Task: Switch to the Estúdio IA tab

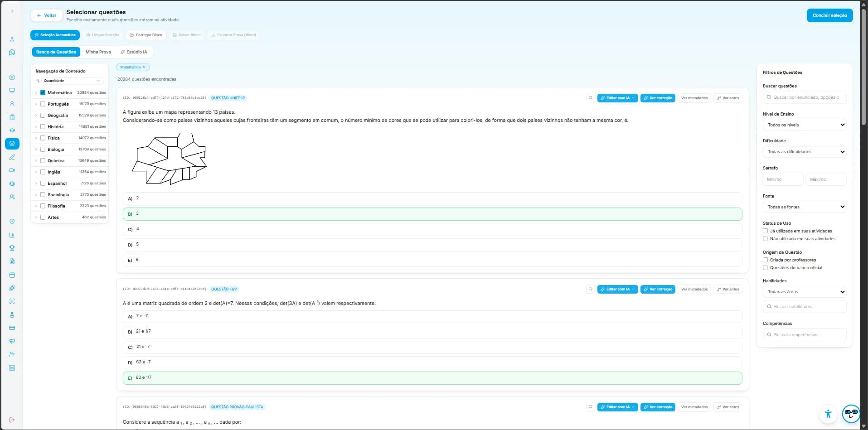Action: click(134, 52)
